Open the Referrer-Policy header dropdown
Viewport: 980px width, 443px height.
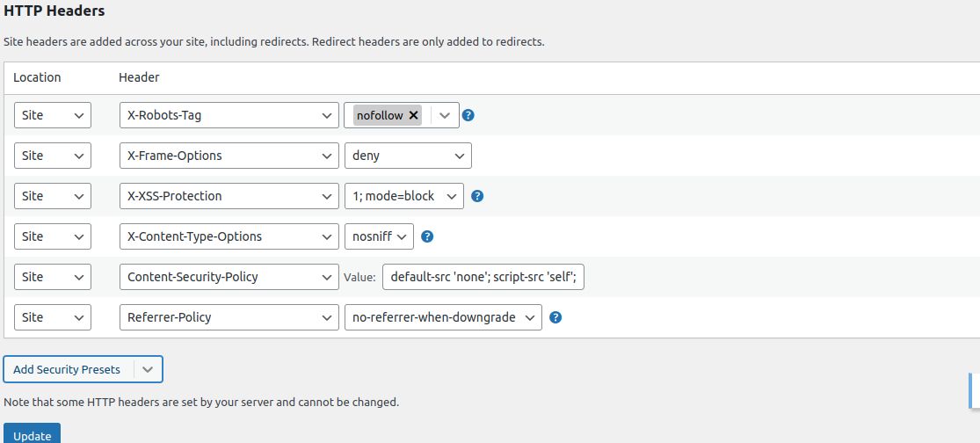click(229, 317)
